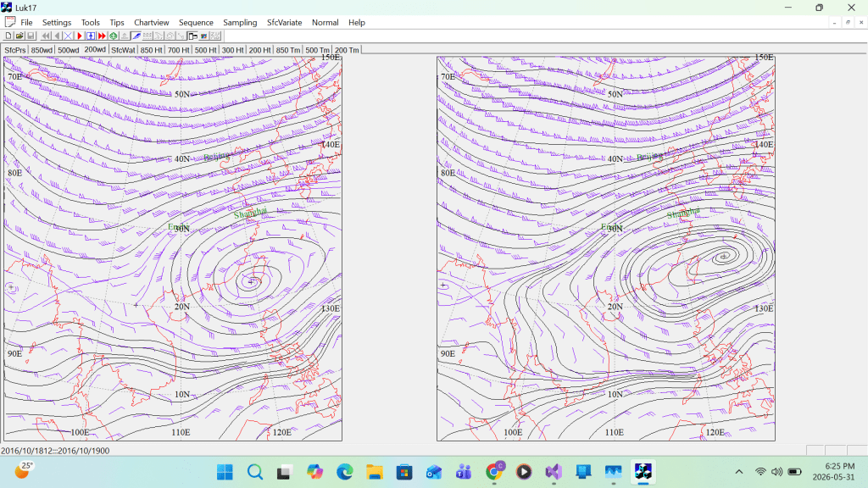Open File Explorer from the taskbar
The width and height of the screenshot is (868, 488).
(374, 472)
